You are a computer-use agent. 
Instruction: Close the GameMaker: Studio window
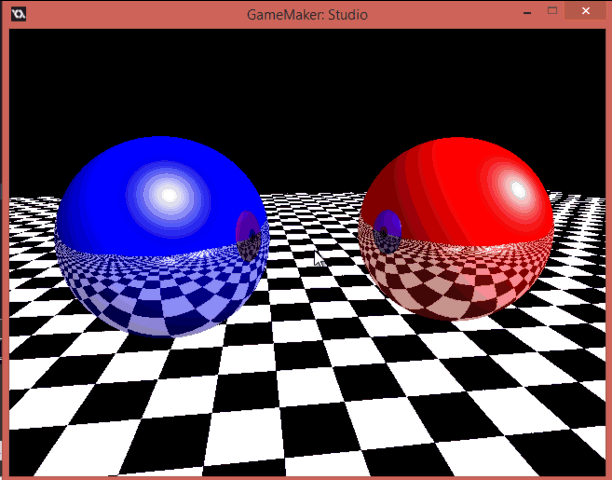[585, 11]
